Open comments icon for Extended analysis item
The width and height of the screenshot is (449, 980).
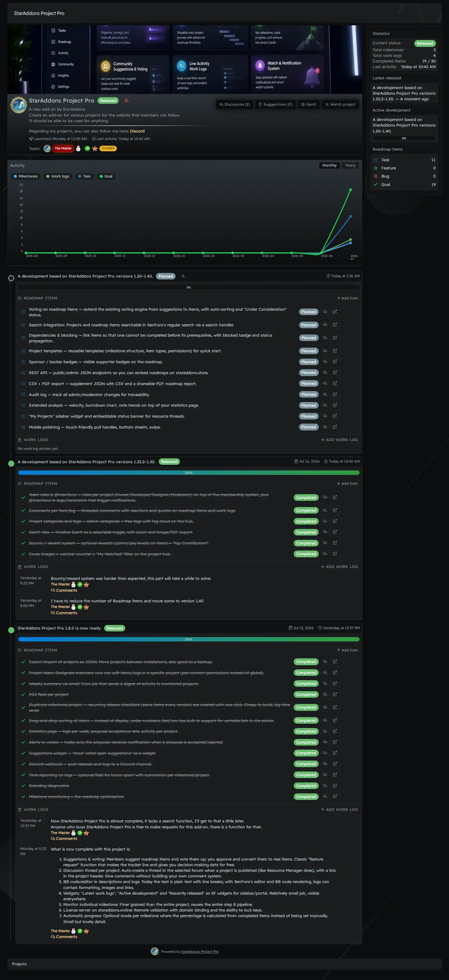tap(325, 405)
